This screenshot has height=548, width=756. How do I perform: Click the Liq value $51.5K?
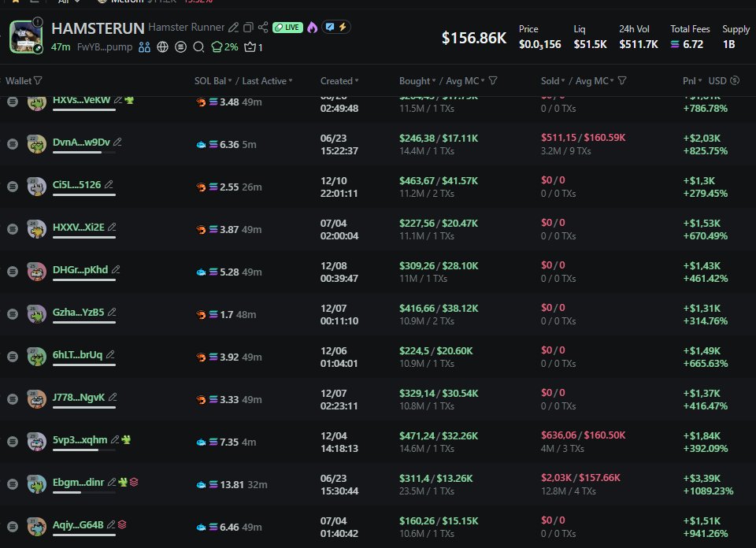(x=590, y=44)
